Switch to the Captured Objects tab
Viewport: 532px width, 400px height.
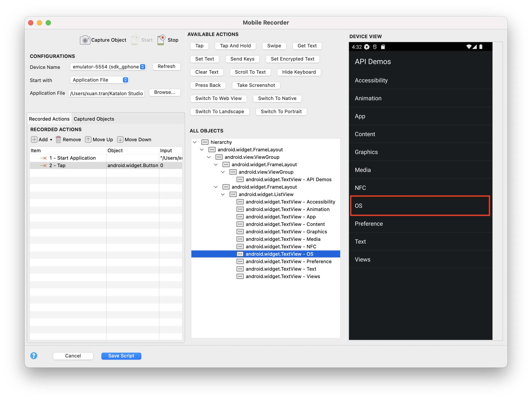point(94,118)
